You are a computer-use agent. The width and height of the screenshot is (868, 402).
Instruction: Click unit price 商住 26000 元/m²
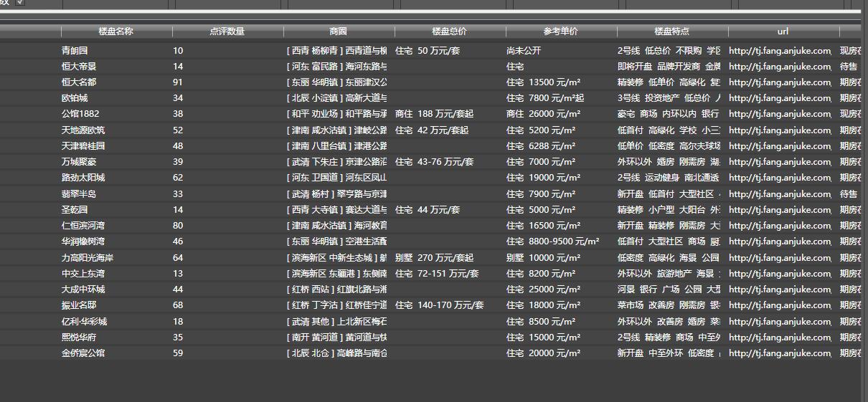tap(544, 114)
